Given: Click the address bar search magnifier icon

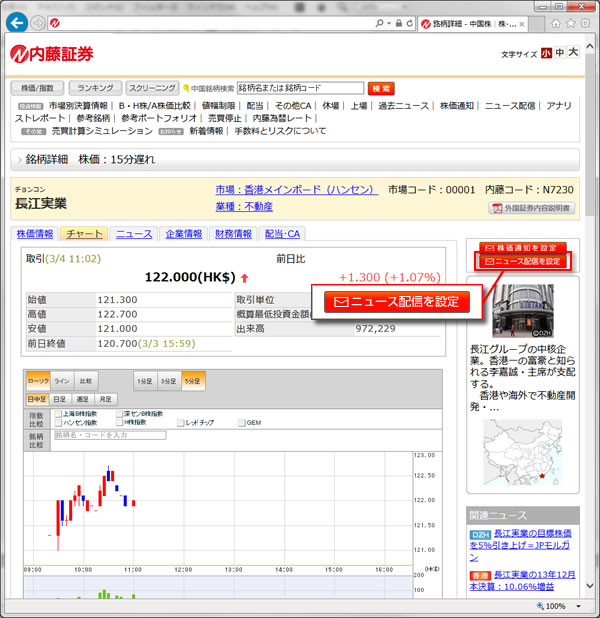Looking at the screenshot, I should (379, 24).
